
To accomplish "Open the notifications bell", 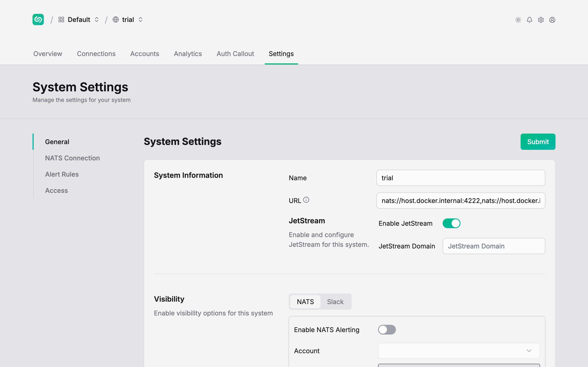I will pos(530,20).
